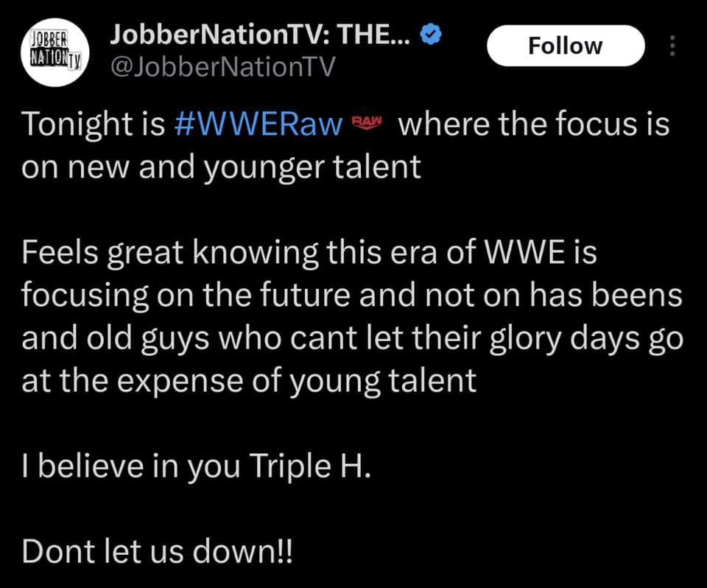This screenshot has height=588, width=707.
Task: Click the red RAW logo emoji
Action: [367, 122]
